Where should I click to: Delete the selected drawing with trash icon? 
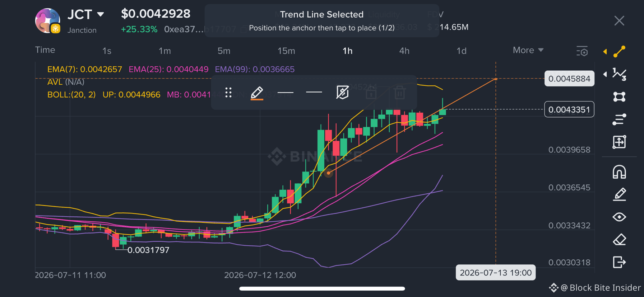(399, 93)
